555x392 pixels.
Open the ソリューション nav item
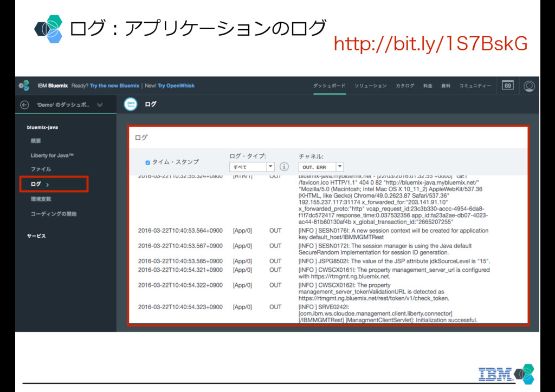(371, 86)
